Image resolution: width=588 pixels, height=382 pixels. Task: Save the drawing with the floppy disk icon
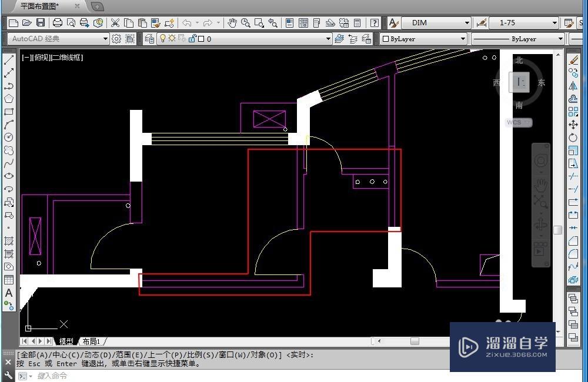pyautogui.click(x=41, y=24)
